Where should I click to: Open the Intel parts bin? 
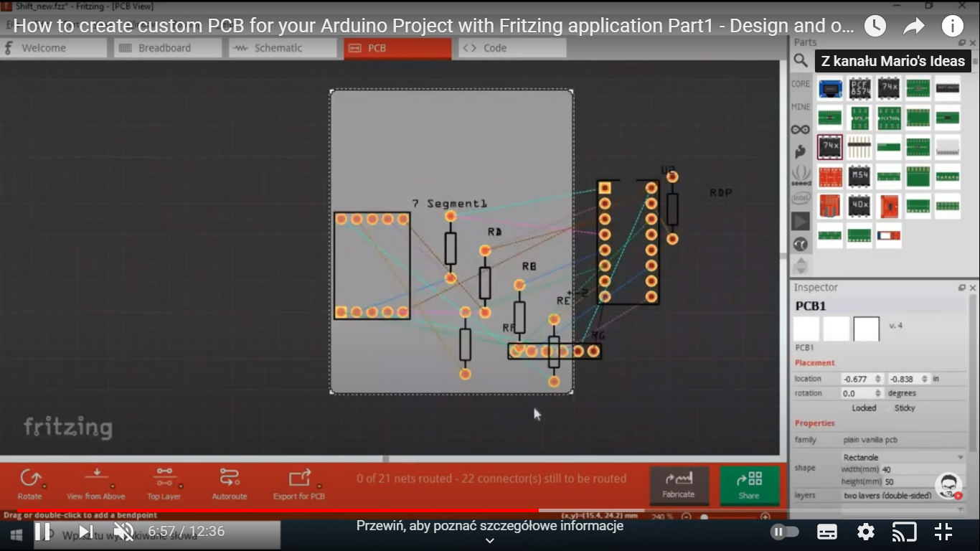[x=801, y=198]
